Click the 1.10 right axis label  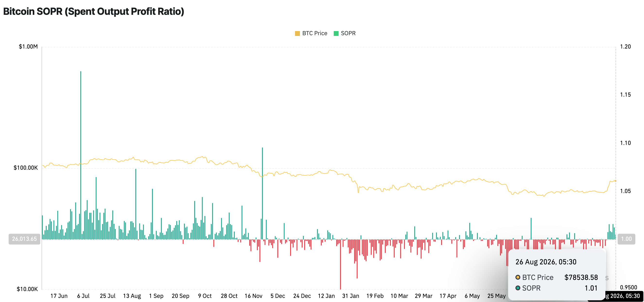[x=626, y=143]
